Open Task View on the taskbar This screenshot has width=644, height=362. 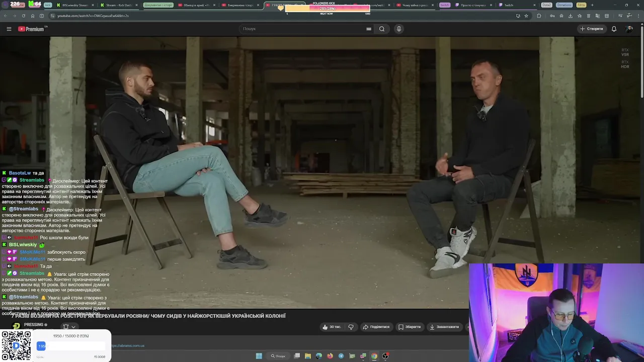point(297,356)
